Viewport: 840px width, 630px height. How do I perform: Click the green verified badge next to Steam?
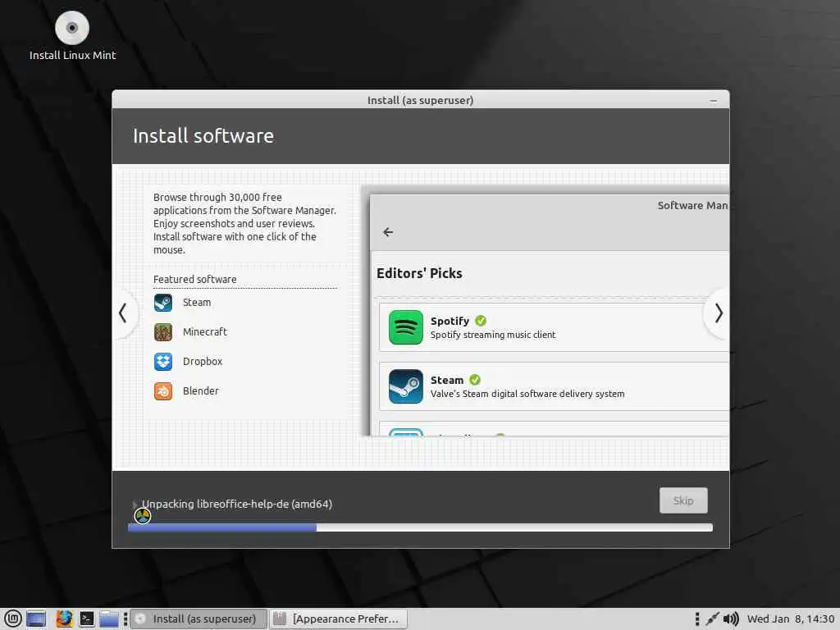pos(475,380)
